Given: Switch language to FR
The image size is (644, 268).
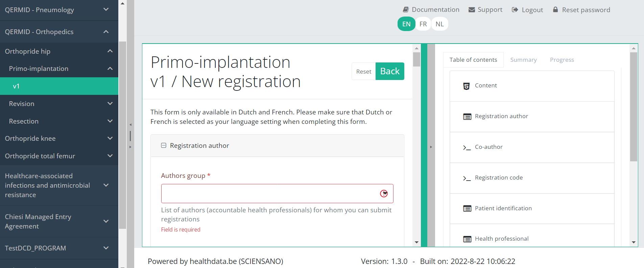Looking at the screenshot, I should [423, 24].
